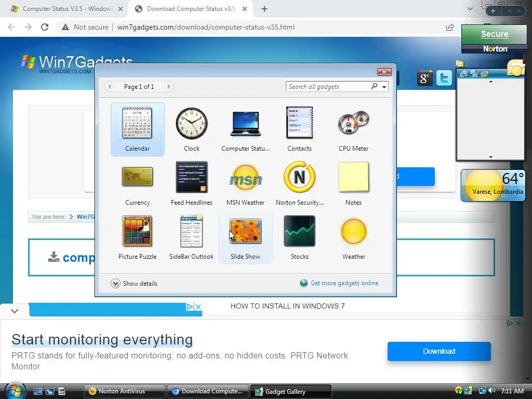The width and height of the screenshot is (532, 399).
Task: Click the taskbar clock 7:11 AM
Action: 512,391
